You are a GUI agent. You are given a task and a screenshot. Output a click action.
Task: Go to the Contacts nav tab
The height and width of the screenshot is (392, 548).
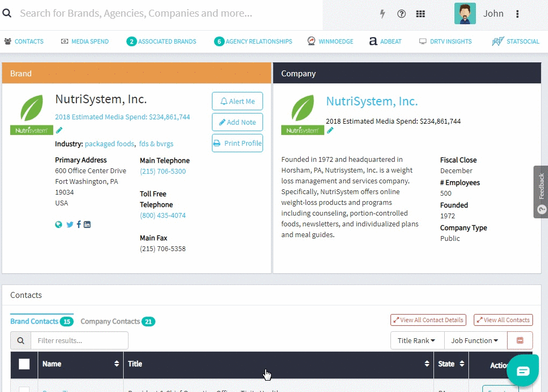click(24, 41)
